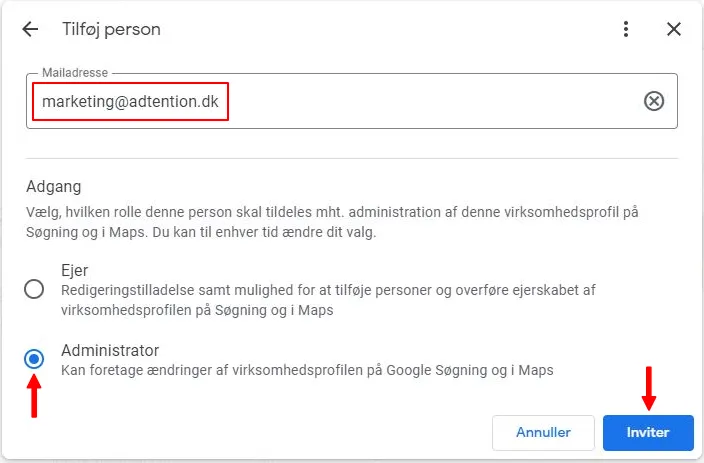Click the Adgang section heading
The image size is (704, 463).
[53, 186]
